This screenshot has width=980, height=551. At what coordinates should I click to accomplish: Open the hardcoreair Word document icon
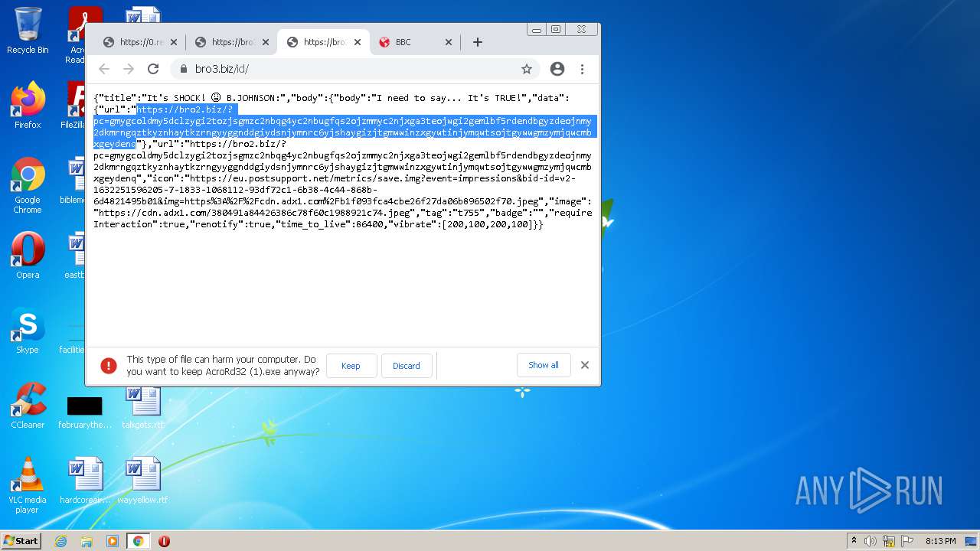tap(85, 481)
